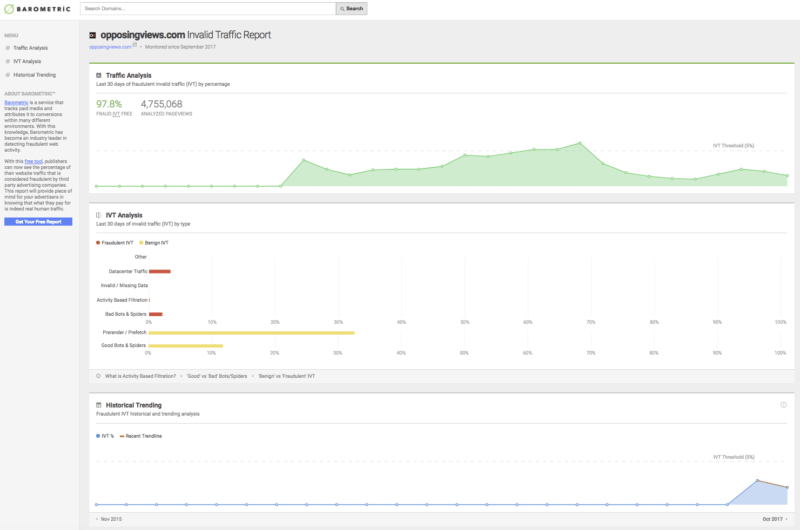This screenshot has height=530, width=800.
Task: Toggle the Benign IVT legend item
Action: click(x=154, y=243)
